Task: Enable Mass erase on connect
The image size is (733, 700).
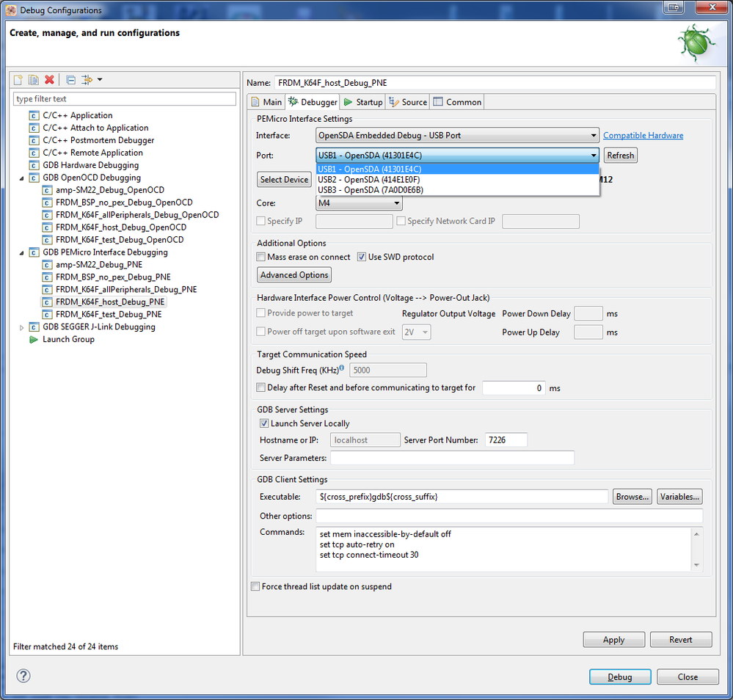Action: pyautogui.click(x=261, y=257)
